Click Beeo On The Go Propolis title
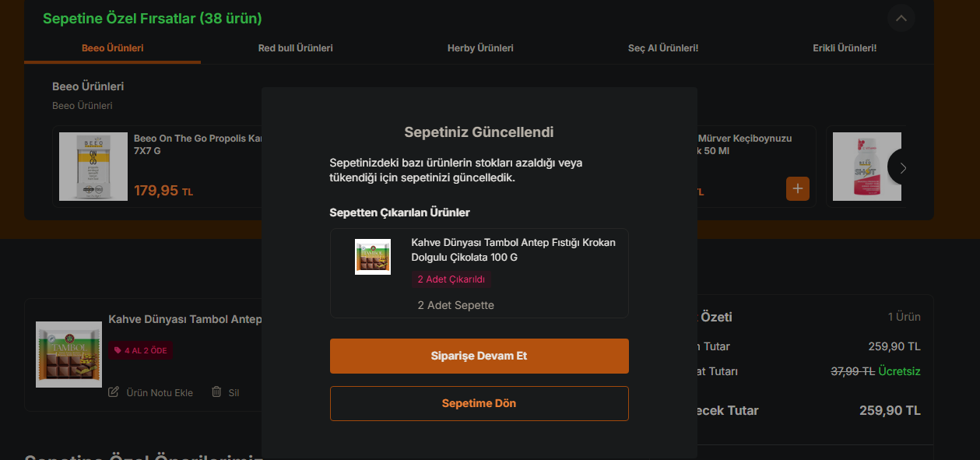Viewport: 980px width, 460px height. 197,144
